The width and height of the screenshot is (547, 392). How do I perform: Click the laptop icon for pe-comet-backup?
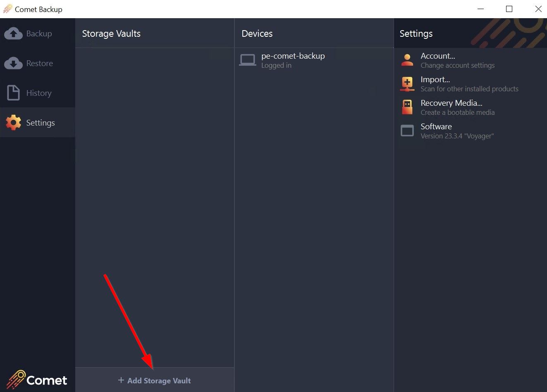[248, 60]
